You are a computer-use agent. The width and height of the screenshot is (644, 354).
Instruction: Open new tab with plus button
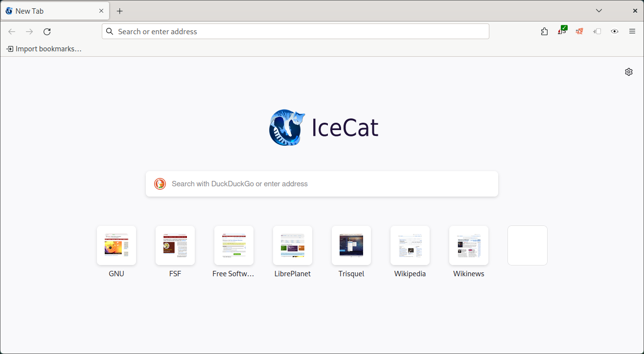120,11
